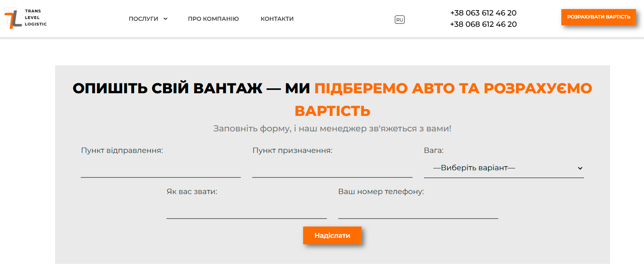Click the Як вас звати label

[x=192, y=191]
